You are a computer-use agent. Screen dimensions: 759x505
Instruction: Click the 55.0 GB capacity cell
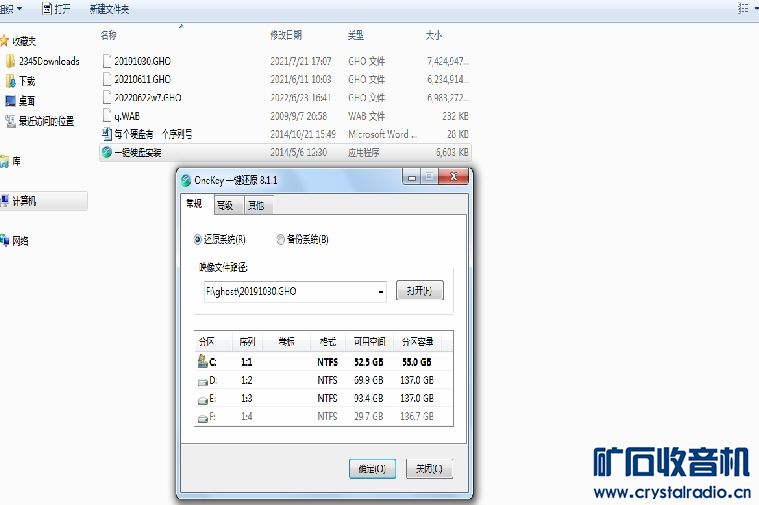(417, 362)
